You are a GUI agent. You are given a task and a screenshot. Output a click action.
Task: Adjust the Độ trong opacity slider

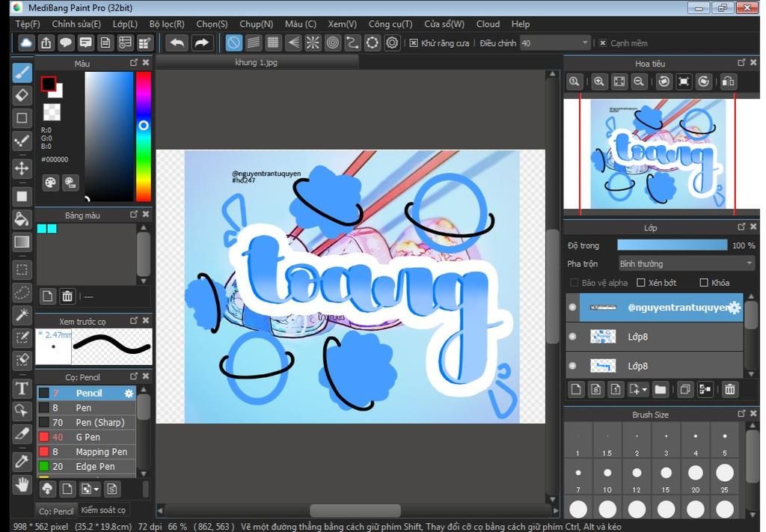point(672,245)
